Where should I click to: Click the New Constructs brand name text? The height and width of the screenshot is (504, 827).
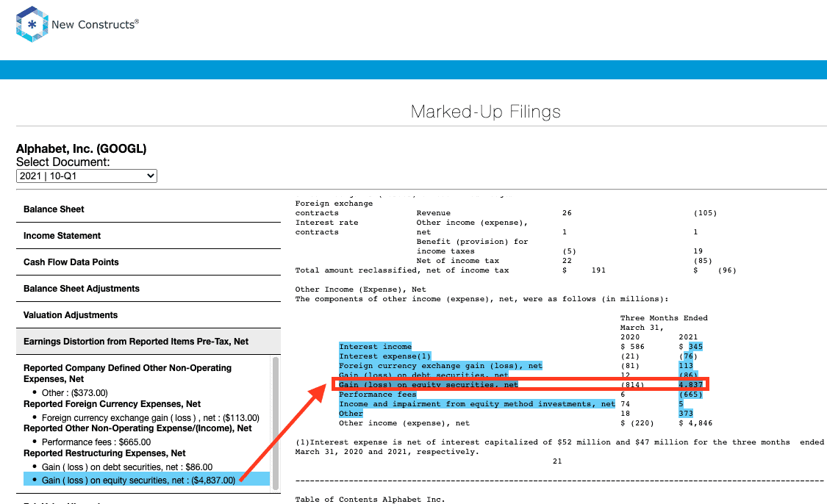95,24
